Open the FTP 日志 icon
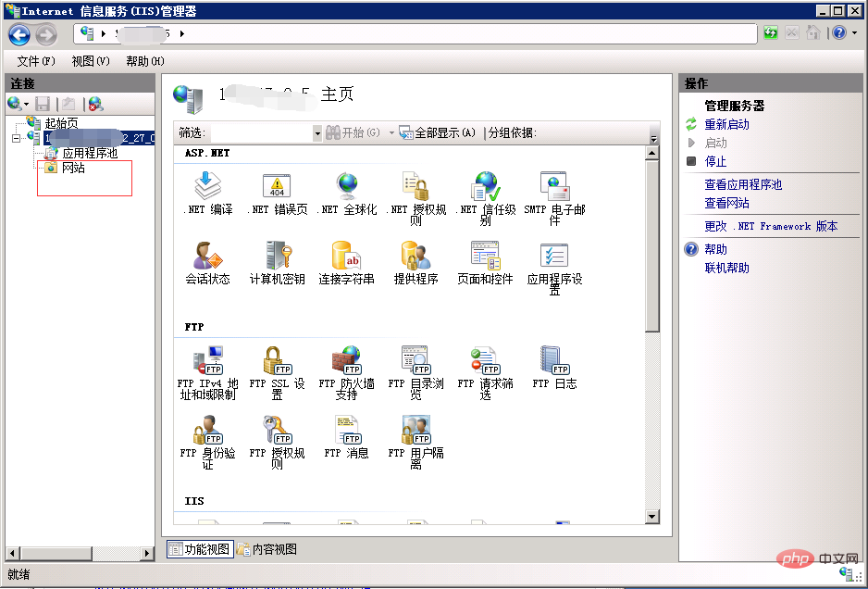Viewport: 868px width, 589px height. pos(554,367)
